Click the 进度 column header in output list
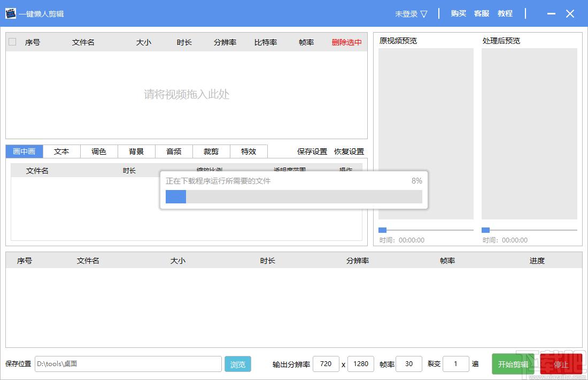Screen dimensions: 588x380 coord(537,261)
